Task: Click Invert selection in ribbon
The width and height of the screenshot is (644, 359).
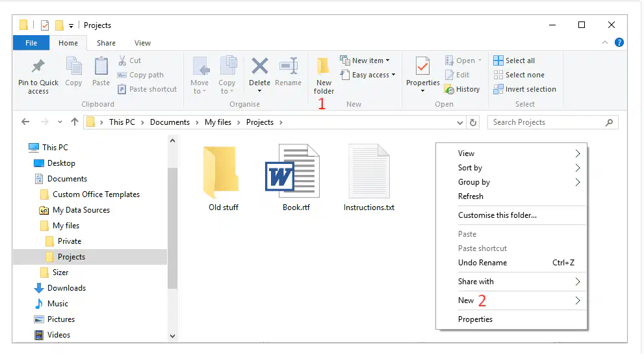Action: [525, 89]
